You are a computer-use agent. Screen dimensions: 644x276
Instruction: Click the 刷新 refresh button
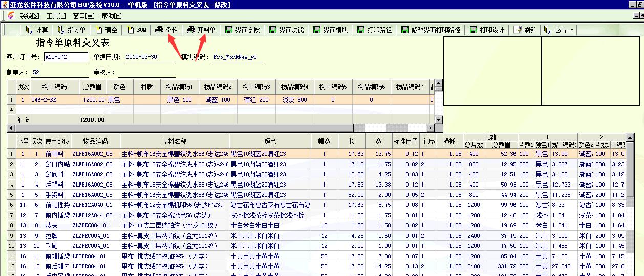click(525, 30)
